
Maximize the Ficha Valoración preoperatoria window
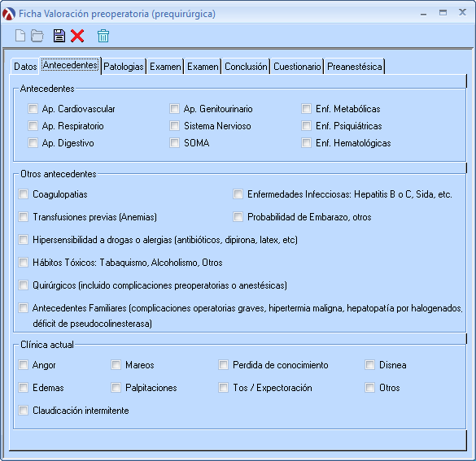tap(443, 13)
